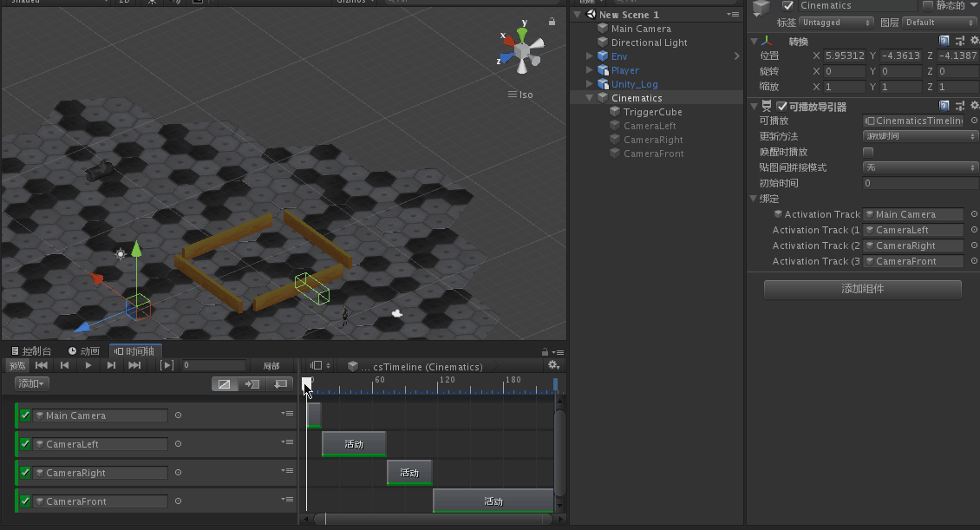Select the mix edit mode icon

pos(225,383)
